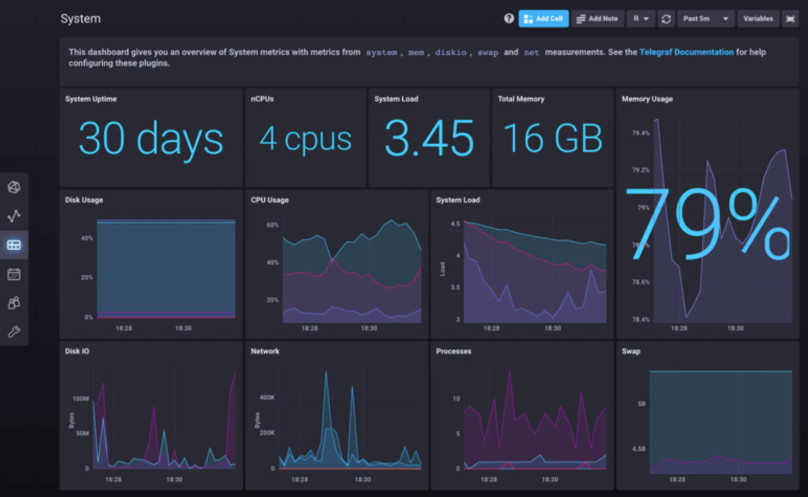Open the Organizations people icon
This screenshot has height=497, width=808.
tap(15, 303)
